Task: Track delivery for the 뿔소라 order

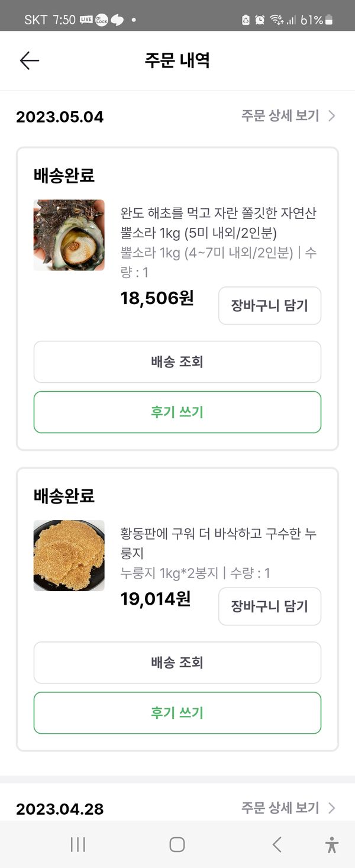Action: tap(177, 362)
